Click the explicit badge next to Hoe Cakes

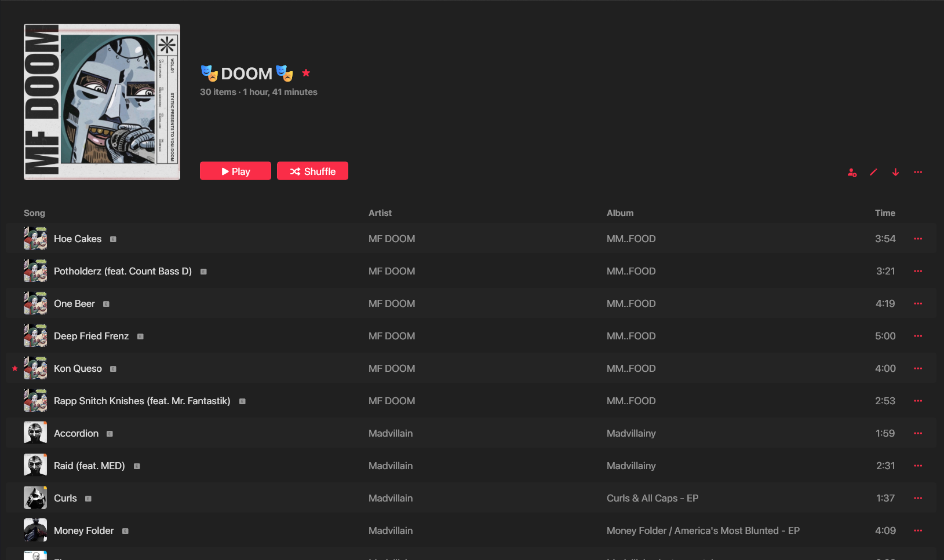(113, 239)
